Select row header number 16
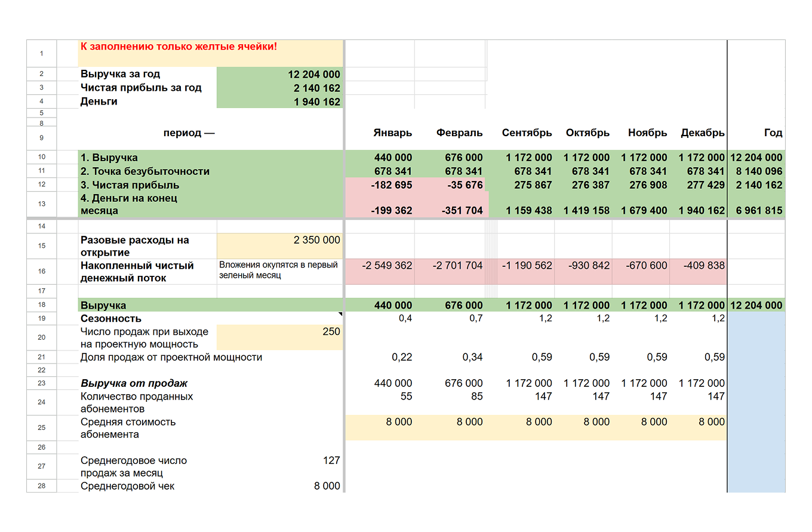 41,272
